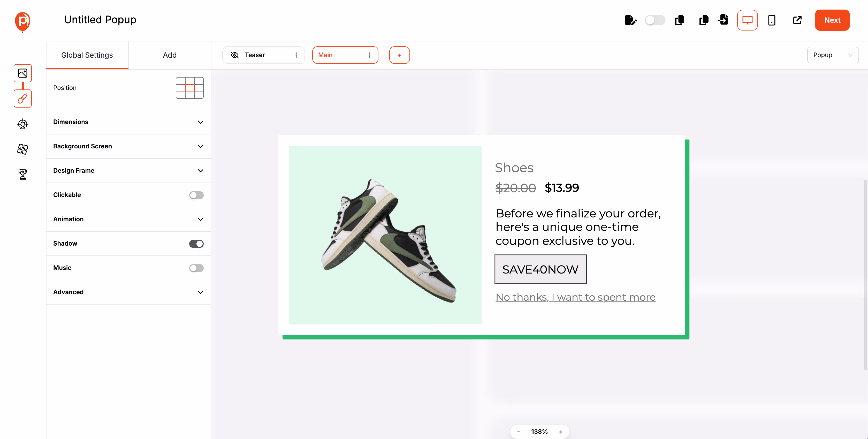Viewport: 868px width, 439px height.
Task: Click the 'No thanks, I want to spent more' link
Action: coord(575,297)
